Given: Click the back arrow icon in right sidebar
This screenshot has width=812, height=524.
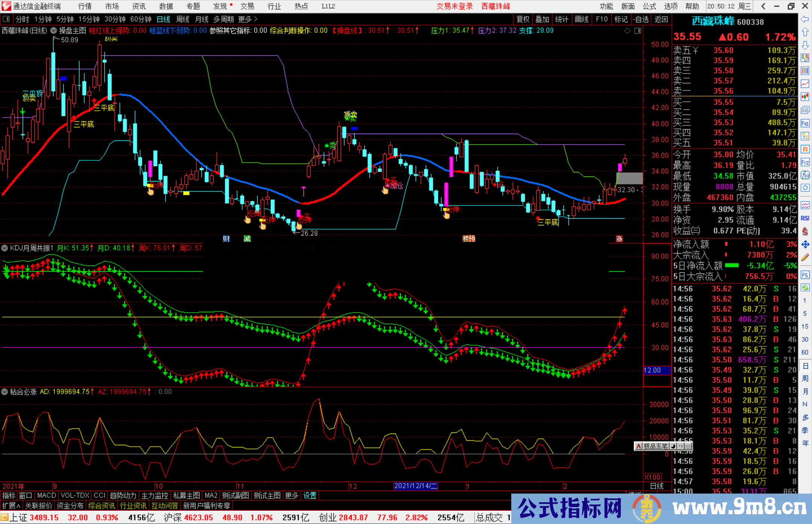Looking at the screenshot, I should click(805, 19).
